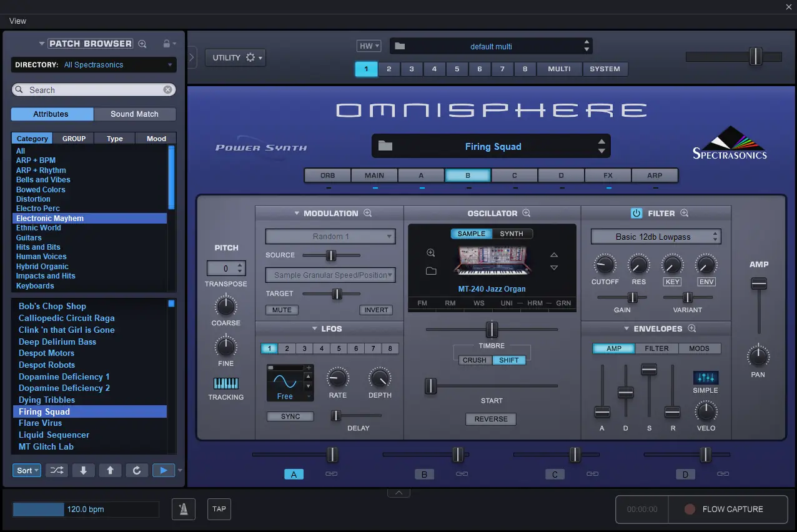The width and height of the screenshot is (797, 532).
Task: Click the multi folder icon beside default multi
Action: (x=400, y=46)
